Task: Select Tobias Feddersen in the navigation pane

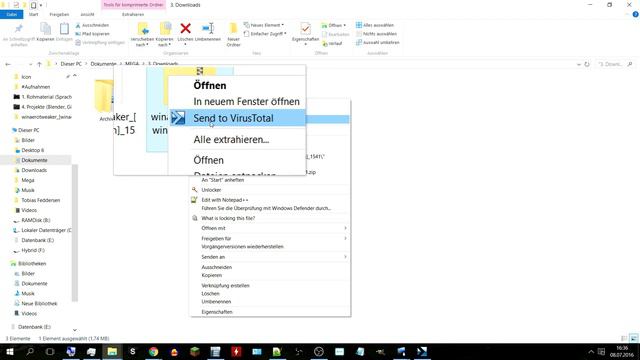Action: tap(40, 200)
